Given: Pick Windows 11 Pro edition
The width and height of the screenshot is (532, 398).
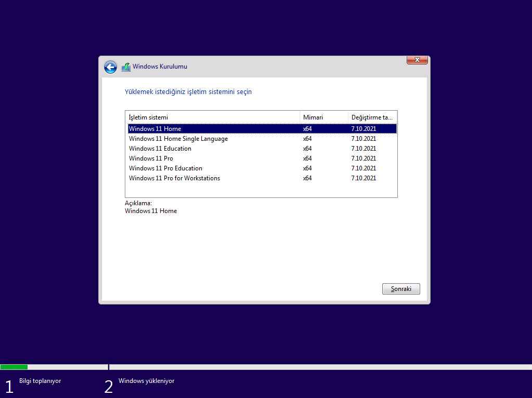Looking at the screenshot, I should [x=151, y=158].
